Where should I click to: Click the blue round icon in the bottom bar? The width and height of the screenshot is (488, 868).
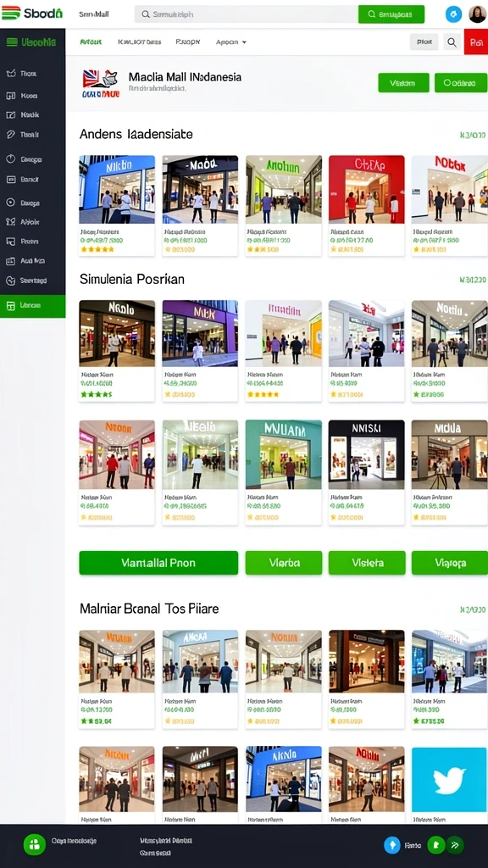click(393, 845)
